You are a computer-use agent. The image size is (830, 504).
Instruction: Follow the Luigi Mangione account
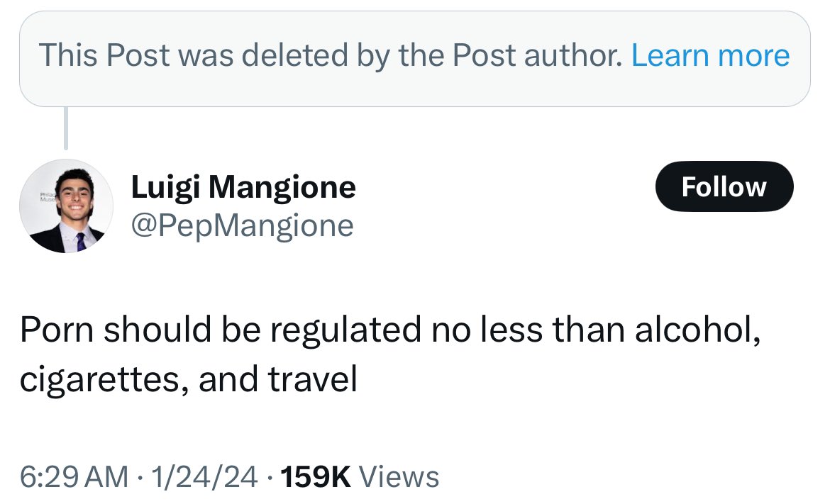point(724,186)
